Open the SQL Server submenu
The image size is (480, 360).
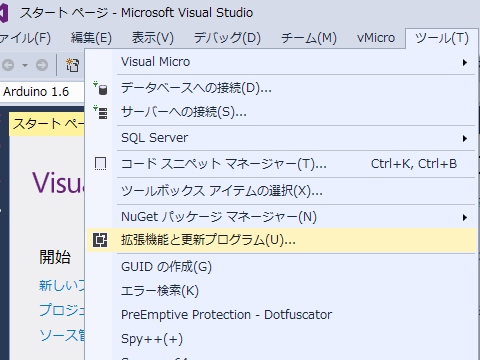281,138
